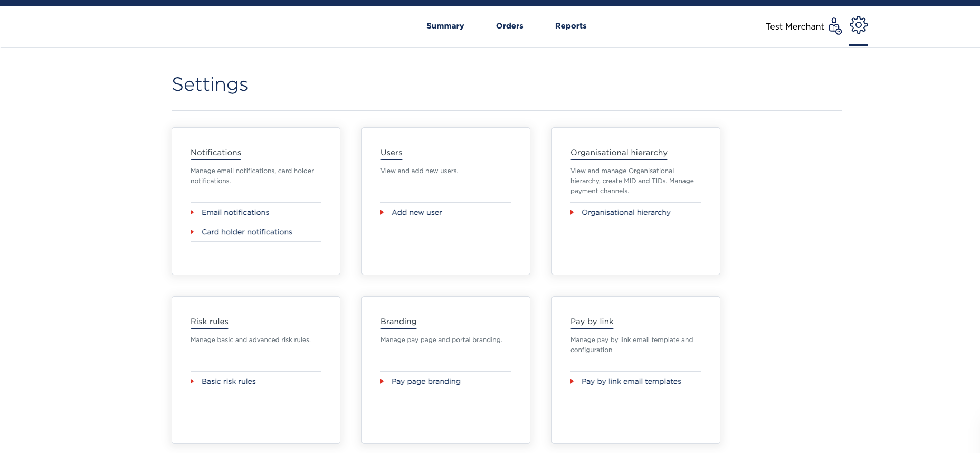Click red arrow beside Basic risk rules
This screenshot has width=980, height=453.
(x=192, y=381)
